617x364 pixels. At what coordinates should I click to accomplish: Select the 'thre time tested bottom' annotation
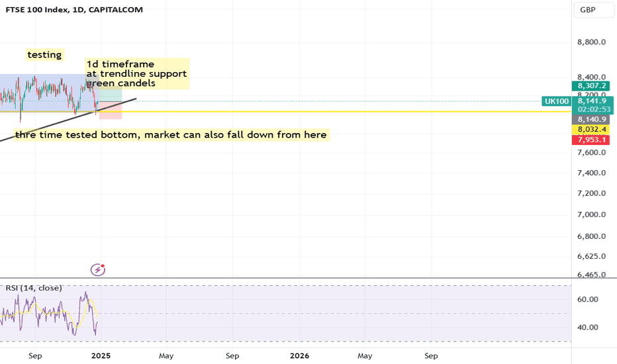[x=171, y=134]
